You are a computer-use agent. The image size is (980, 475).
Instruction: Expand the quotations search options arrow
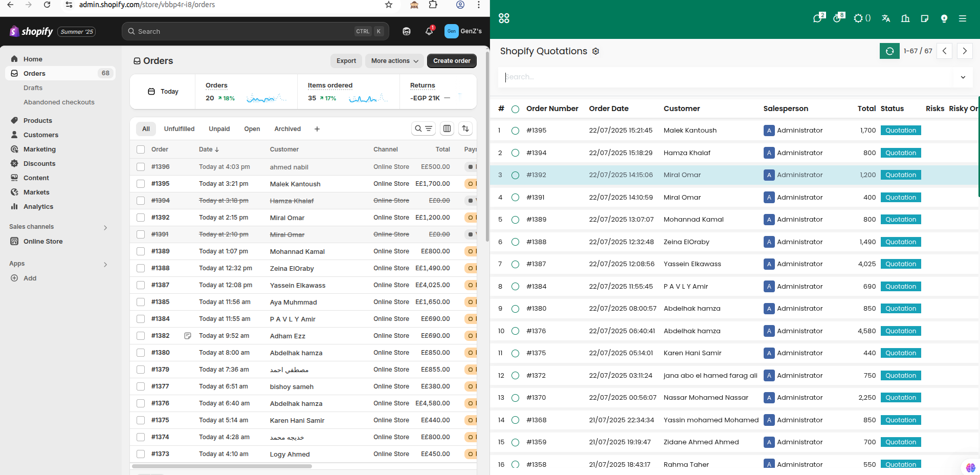tap(963, 77)
